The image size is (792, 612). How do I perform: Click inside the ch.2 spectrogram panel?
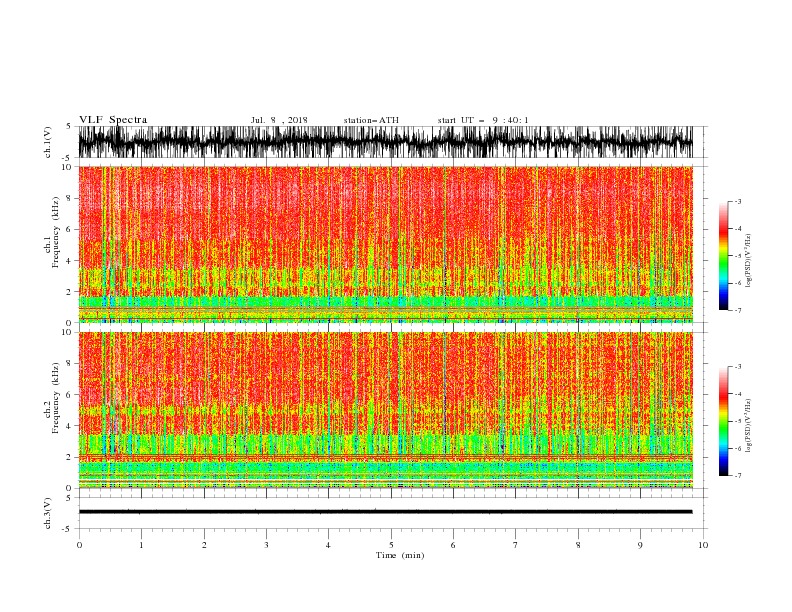[x=385, y=410]
